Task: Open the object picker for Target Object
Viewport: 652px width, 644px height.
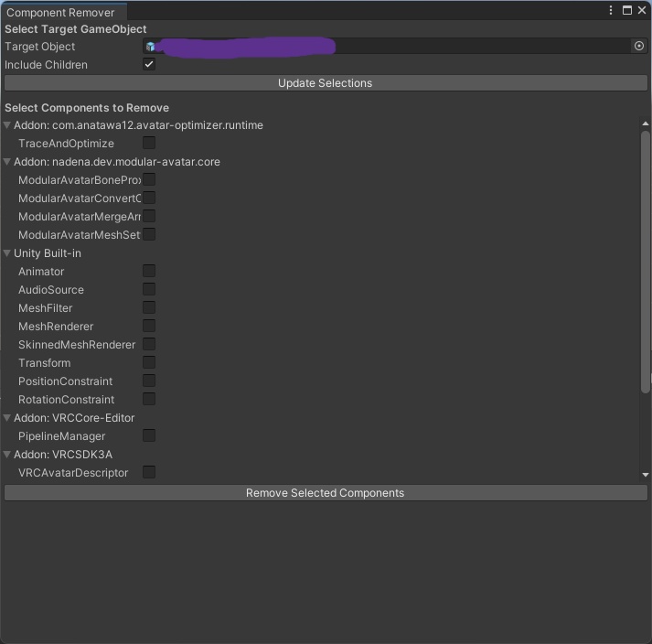Action: [639, 46]
